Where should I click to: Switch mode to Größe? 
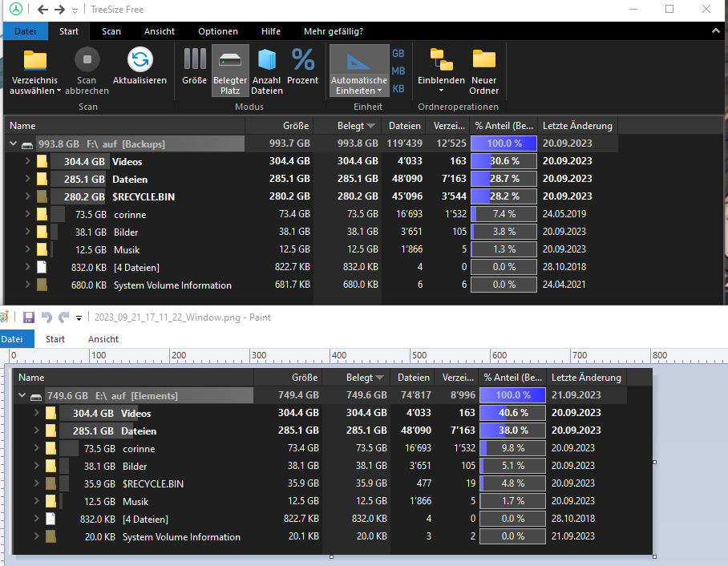pyautogui.click(x=195, y=67)
